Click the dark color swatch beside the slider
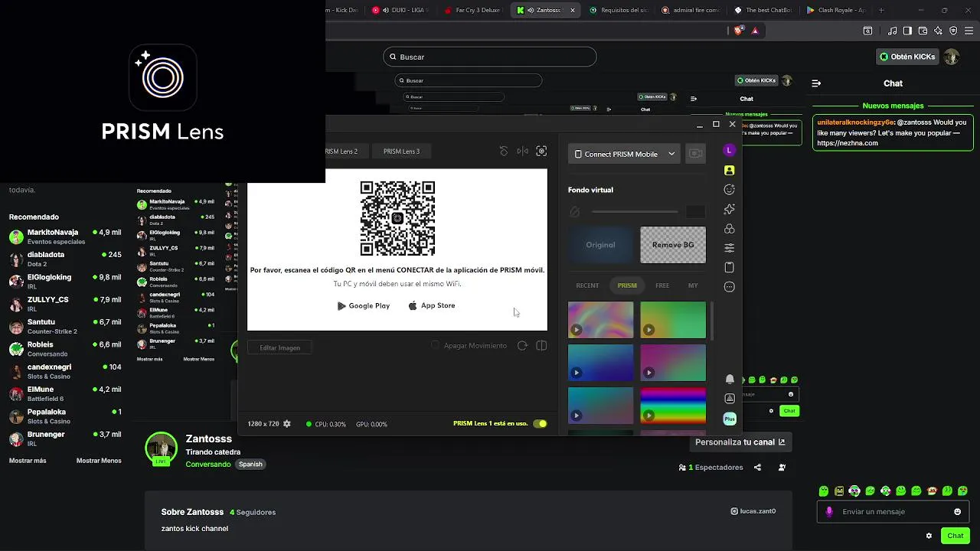 pos(695,212)
